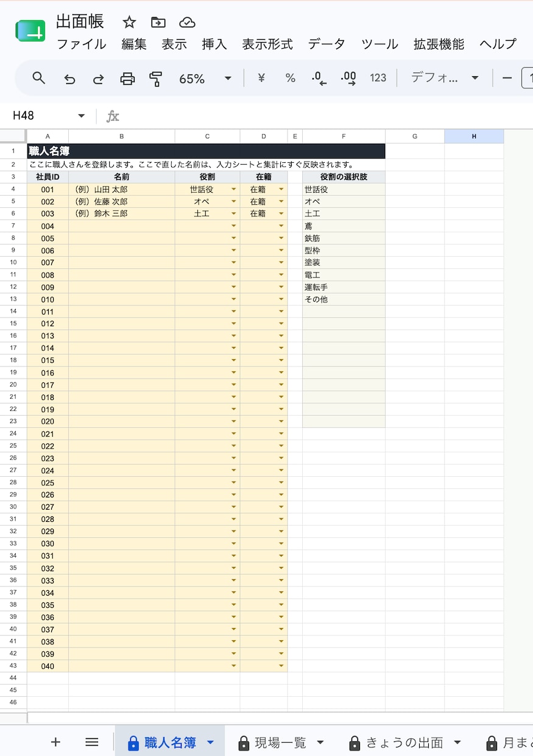Open the データ menu
Image resolution: width=533 pixels, height=756 pixels.
pos(327,45)
